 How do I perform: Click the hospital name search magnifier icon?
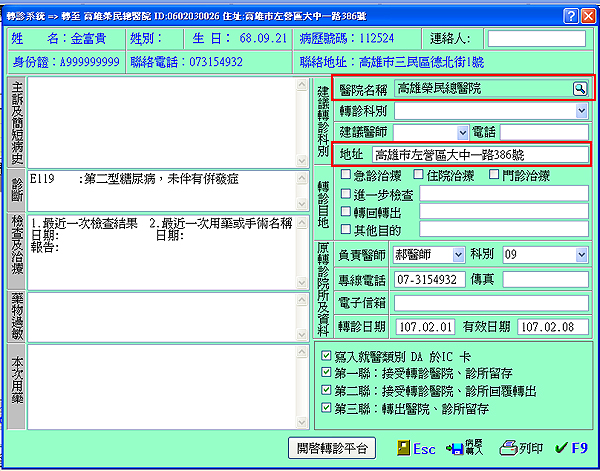click(579, 89)
